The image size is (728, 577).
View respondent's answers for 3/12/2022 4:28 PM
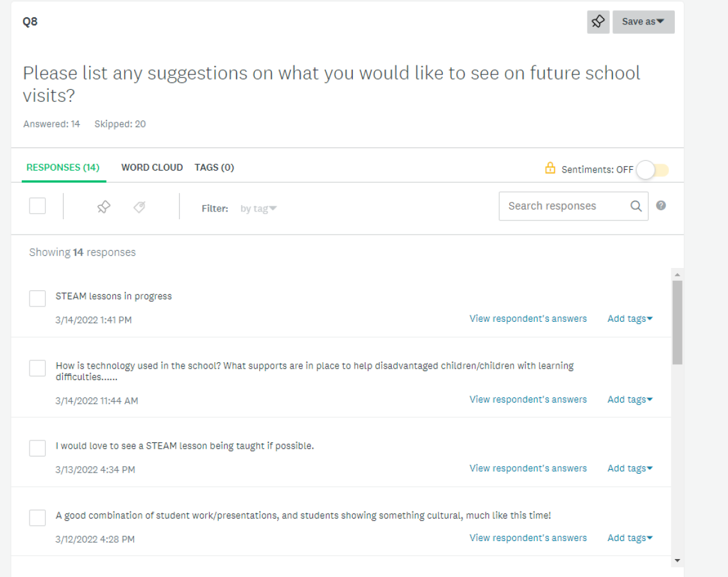coord(528,538)
